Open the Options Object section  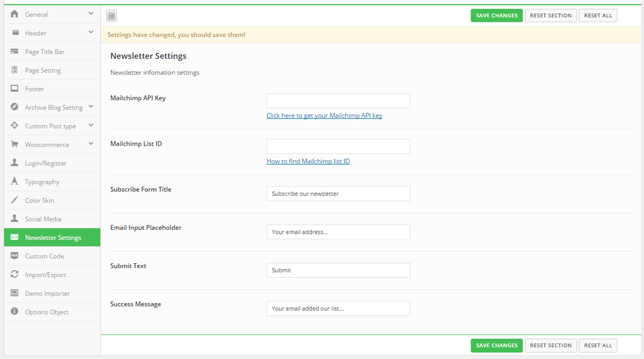52,311
